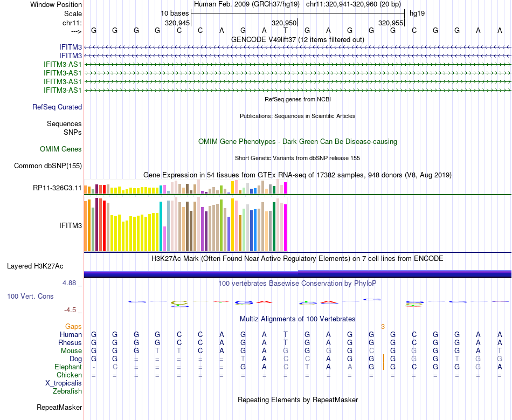Click the Human species row label

tap(71, 334)
